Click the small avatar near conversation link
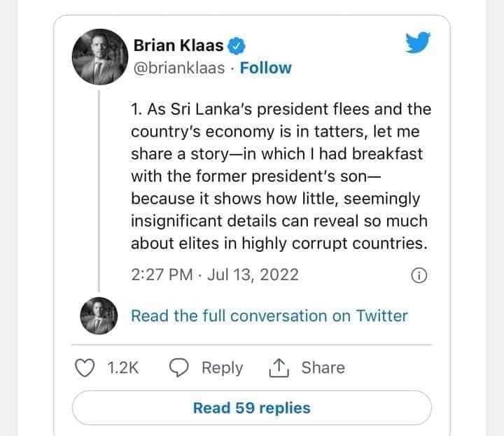Viewport: 504px width, 436px height. (x=99, y=316)
